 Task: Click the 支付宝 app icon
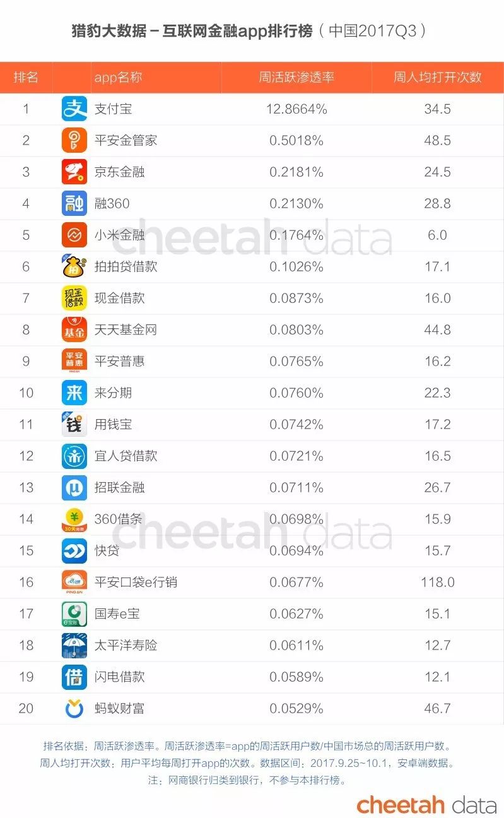point(74,109)
